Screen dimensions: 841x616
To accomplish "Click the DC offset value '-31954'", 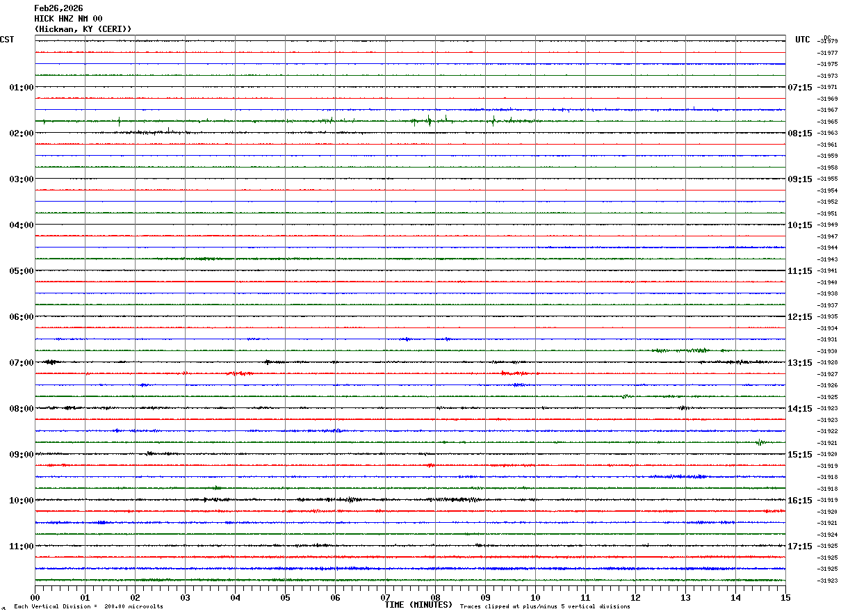I will point(828,191).
